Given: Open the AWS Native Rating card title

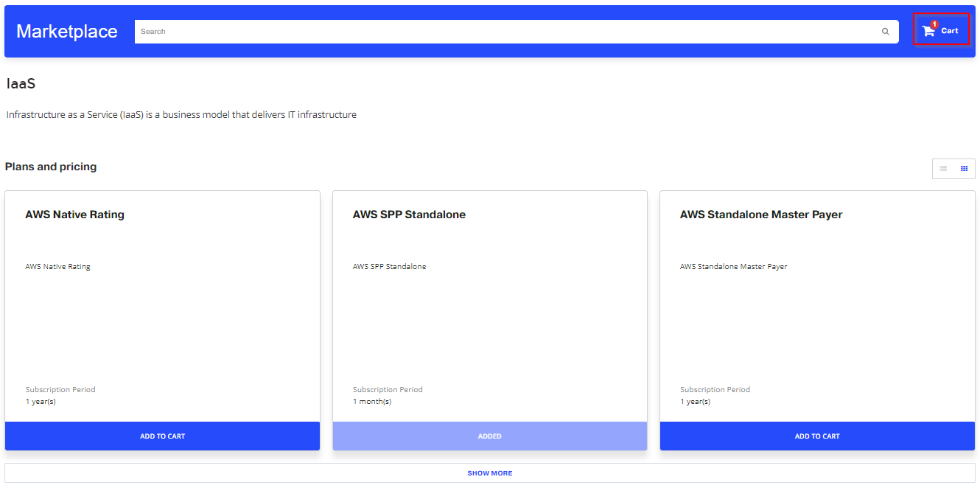Looking at the screenshot, I should pos(74,215).
